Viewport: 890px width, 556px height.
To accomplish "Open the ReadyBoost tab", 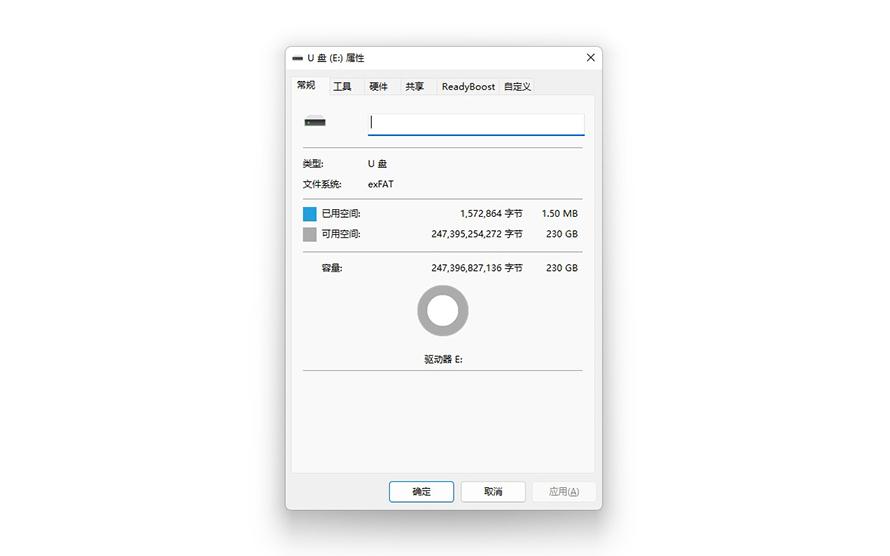I will tap(468, 87).
